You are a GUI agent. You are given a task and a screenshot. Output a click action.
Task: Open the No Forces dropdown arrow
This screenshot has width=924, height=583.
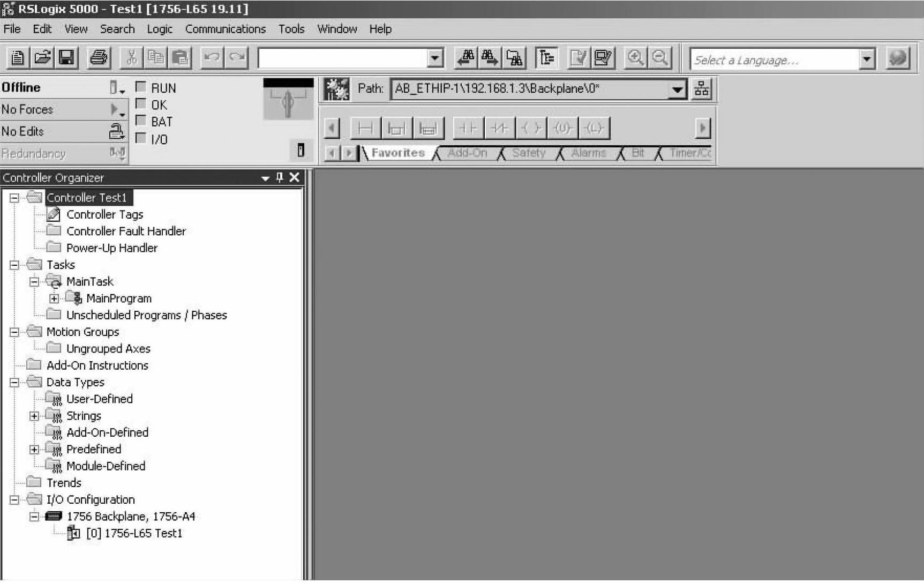(117, 110)
